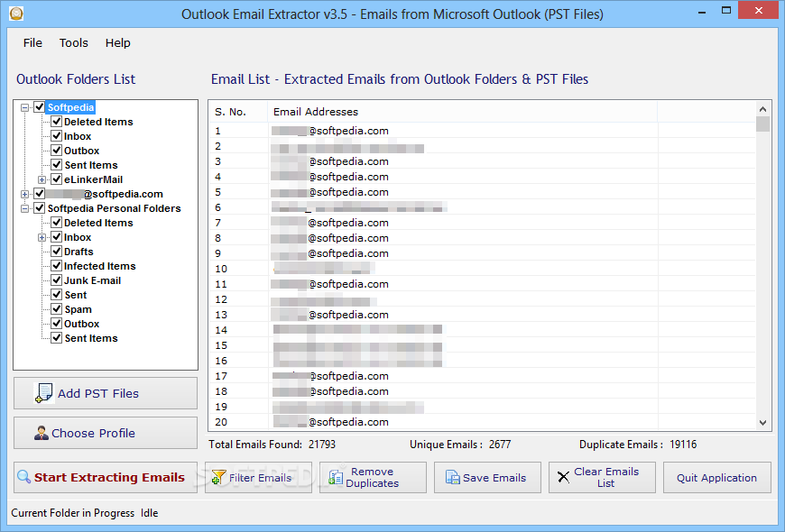The image size is (785, 532).
Task: Click the Duplicate Emails 19116 value
Action: [683, 445]
